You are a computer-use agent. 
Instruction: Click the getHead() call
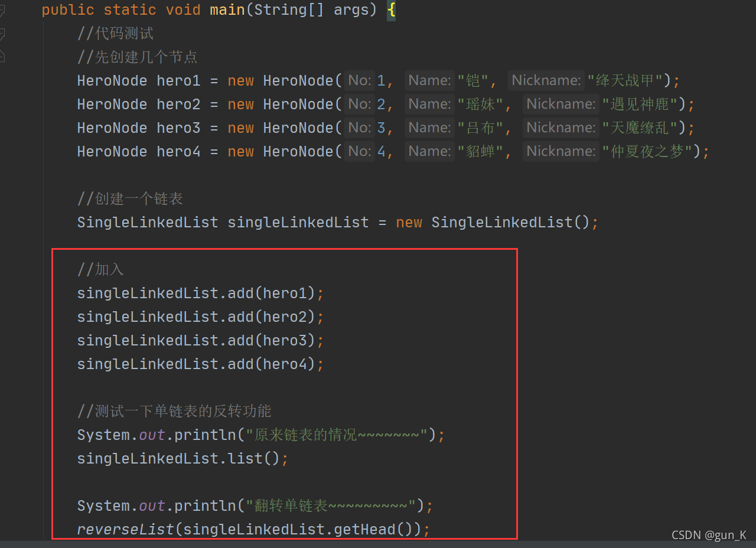(373, 530)
